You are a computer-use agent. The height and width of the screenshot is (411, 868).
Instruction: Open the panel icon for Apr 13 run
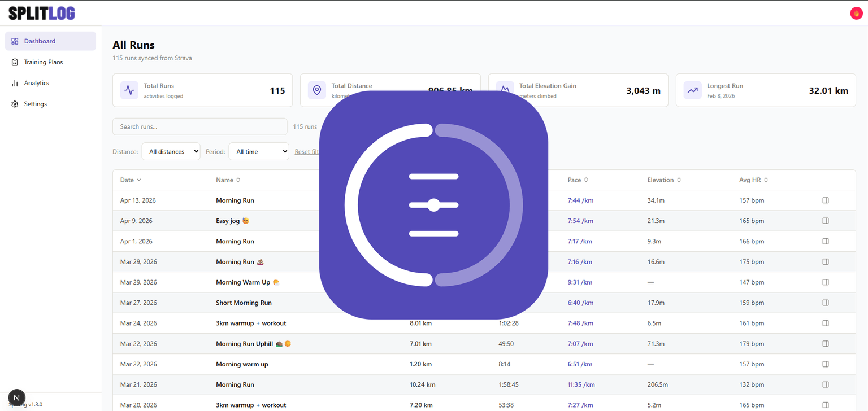click(x=825, y=200)
